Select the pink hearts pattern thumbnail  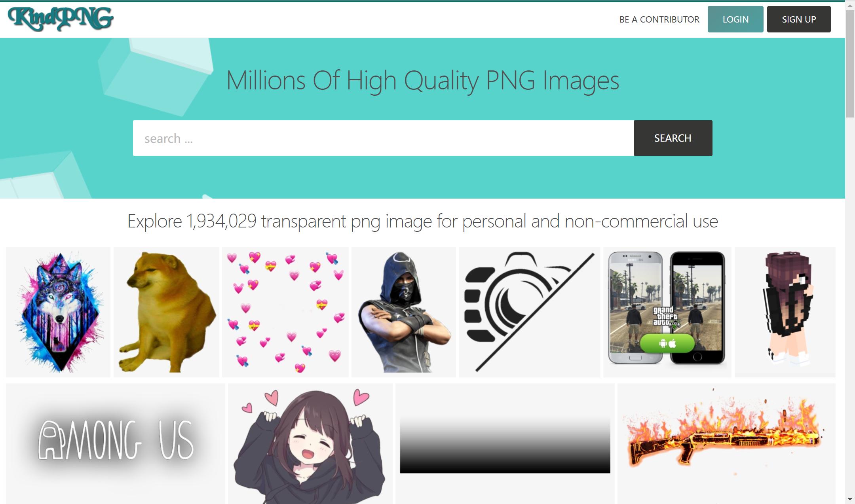pos(285,312)
